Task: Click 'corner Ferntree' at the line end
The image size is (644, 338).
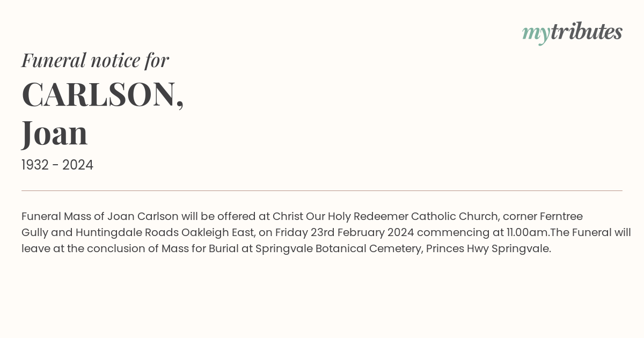Action: click(543, 217)
